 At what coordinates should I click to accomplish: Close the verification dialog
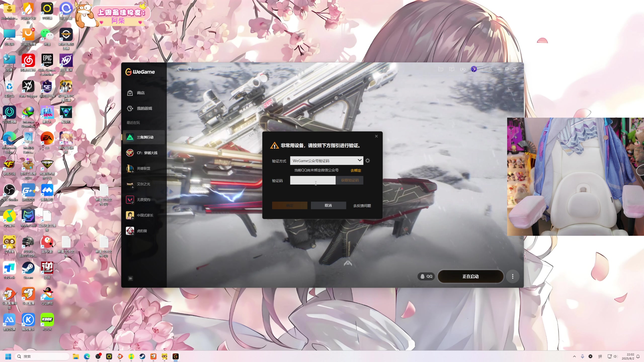pyautogui.click(x=376, y=136)
